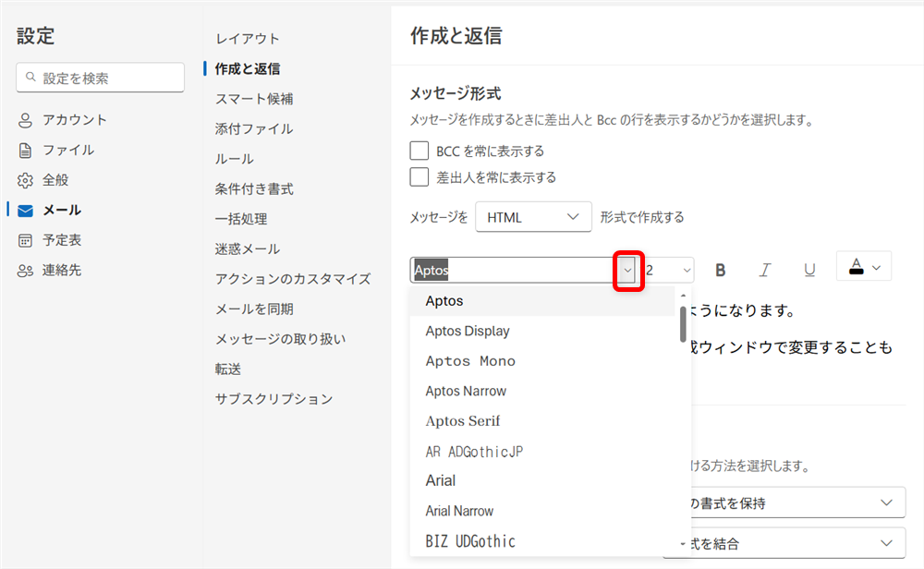Click the Bold formatting icon

coord(721,270)
